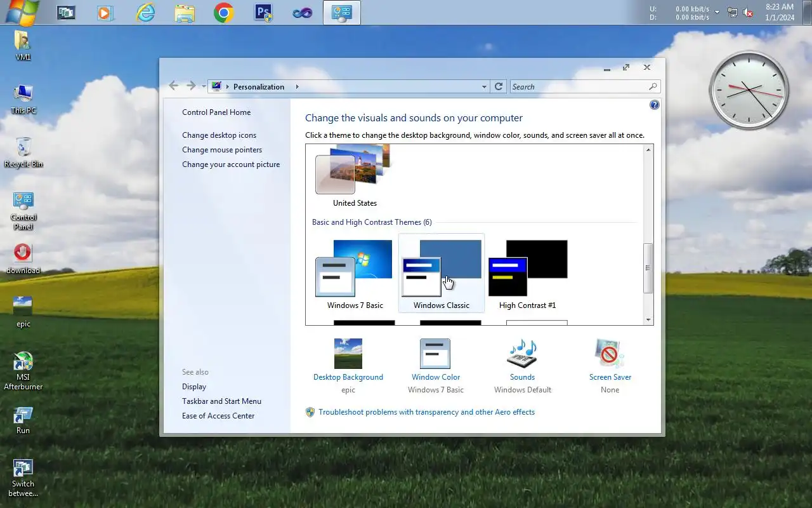Open the infinity-shaped taskbar app icon
This screenshot has width=812, height=508.
(303, 12)
